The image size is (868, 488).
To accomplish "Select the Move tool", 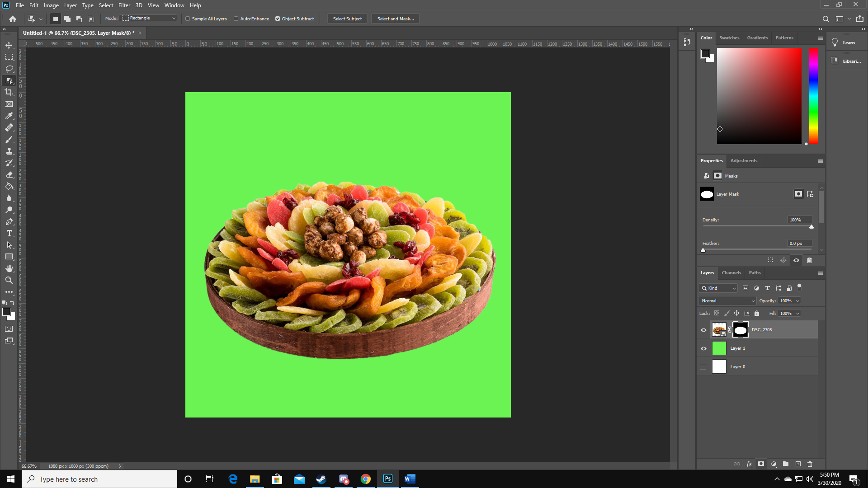I will click(9, 45).
